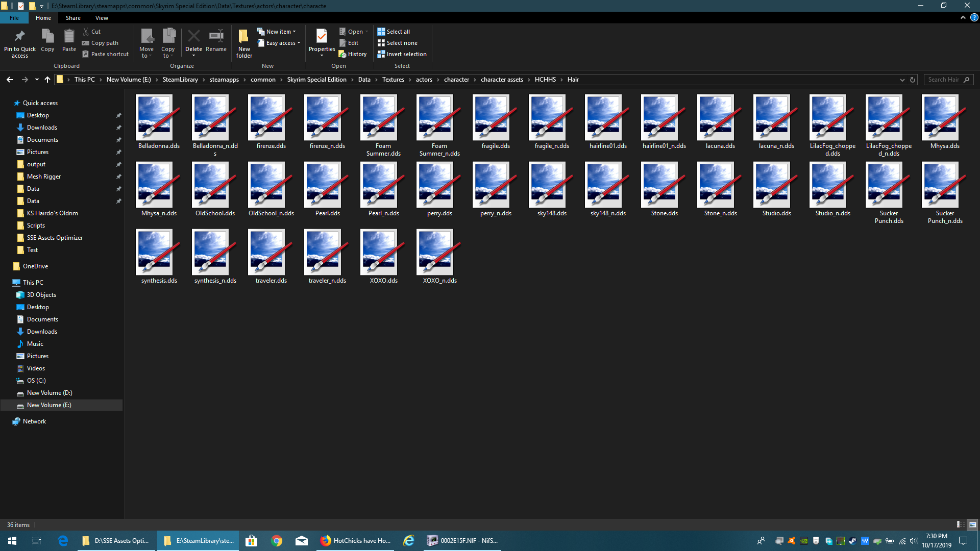
Task: Launch Google Chrome from taskbar
Action: coord(277,541)
